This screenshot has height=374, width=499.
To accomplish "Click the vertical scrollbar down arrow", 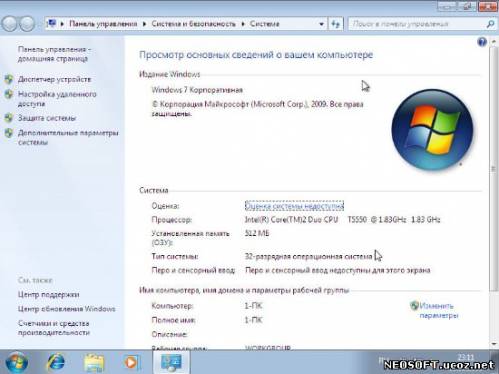I will coord(494,344).
